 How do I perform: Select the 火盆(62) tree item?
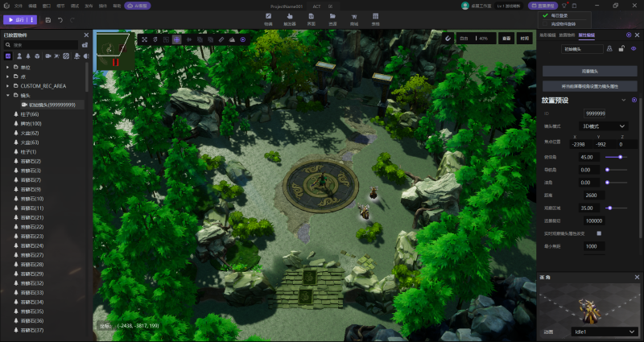(31, 133)
